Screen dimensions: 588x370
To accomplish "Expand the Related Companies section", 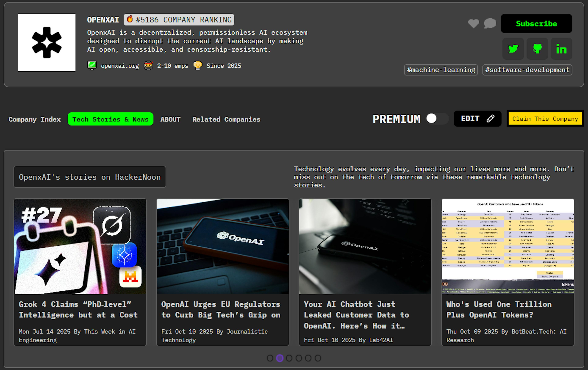I will point(226,119).
